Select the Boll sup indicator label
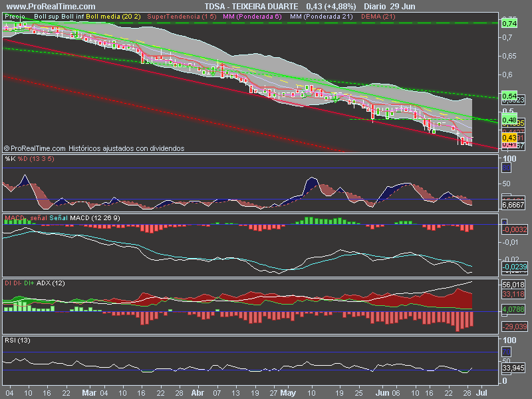Screen dimensions: 532x399 (x=48, y=15)
